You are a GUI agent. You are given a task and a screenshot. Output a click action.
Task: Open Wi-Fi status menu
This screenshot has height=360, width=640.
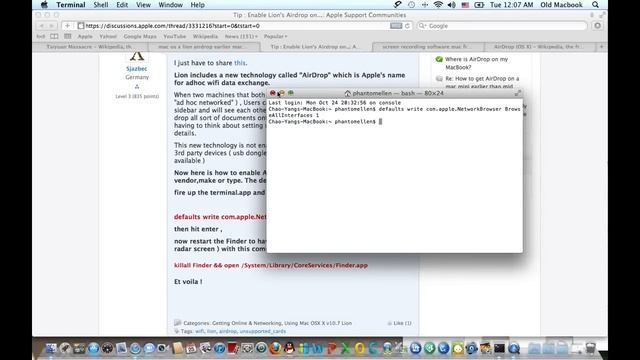click(438, 5)
